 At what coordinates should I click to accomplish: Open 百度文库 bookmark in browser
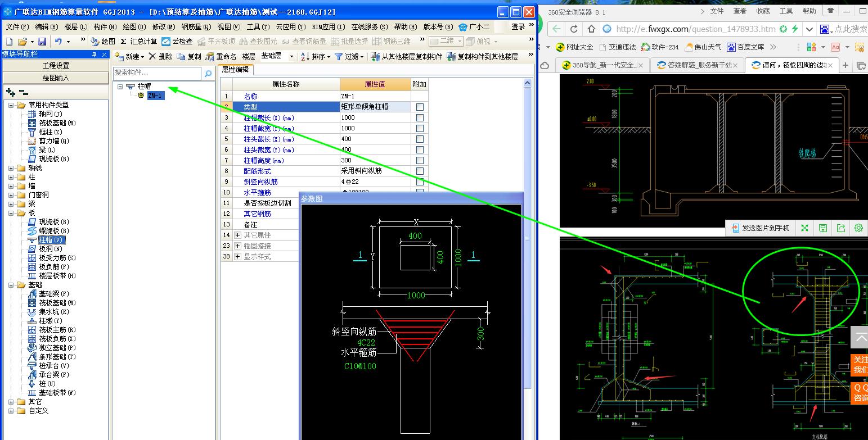click(745, 47)
